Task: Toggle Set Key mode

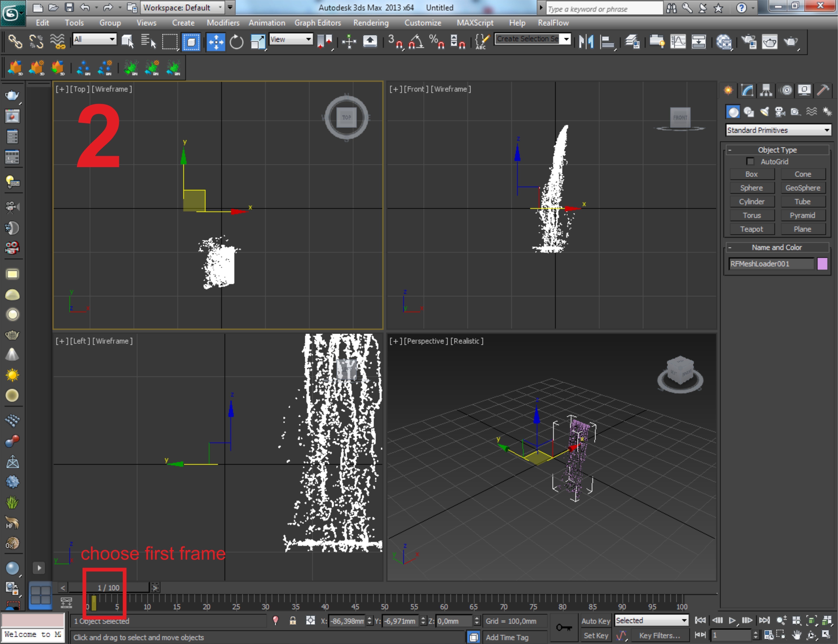Action: point(596,636)
